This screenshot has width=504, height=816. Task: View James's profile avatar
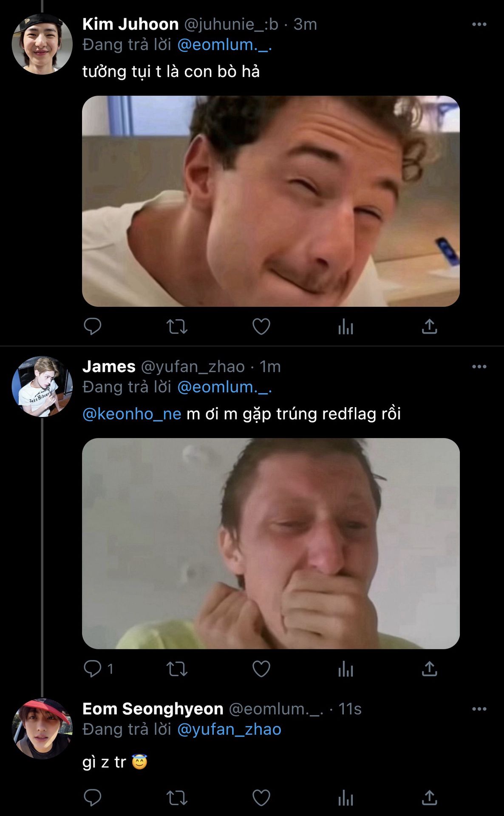click(42, 386)
